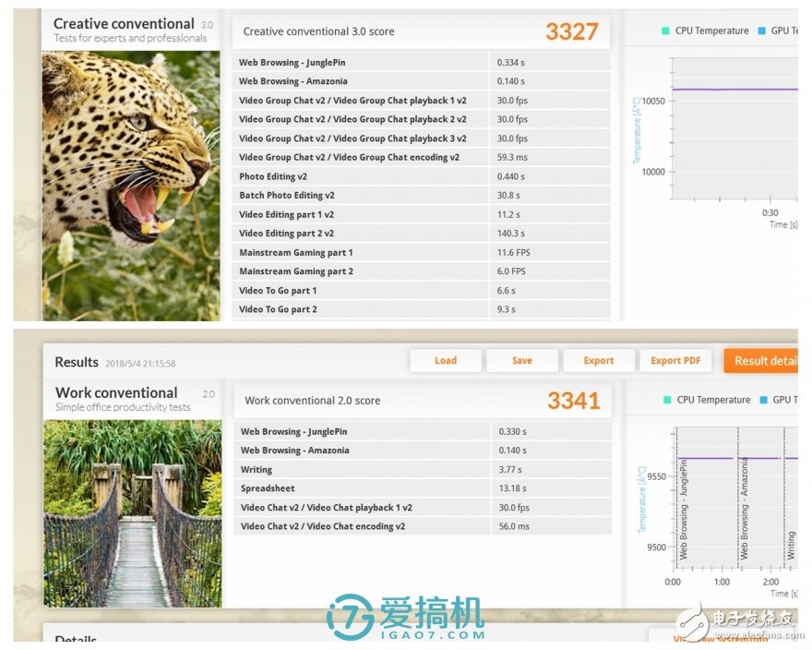Select the Creative conventional 3.0 score value 3327
812x650 pixels.
(571, 31)
